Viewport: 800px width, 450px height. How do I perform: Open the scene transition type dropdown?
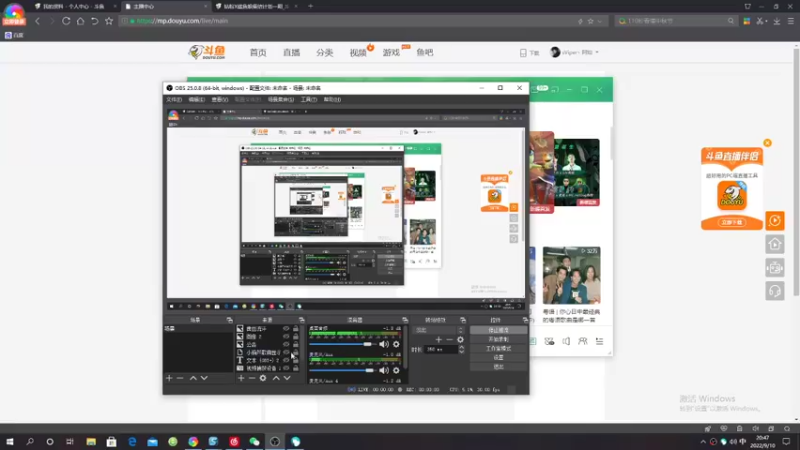pyautogui.click(x=439, y=330)
